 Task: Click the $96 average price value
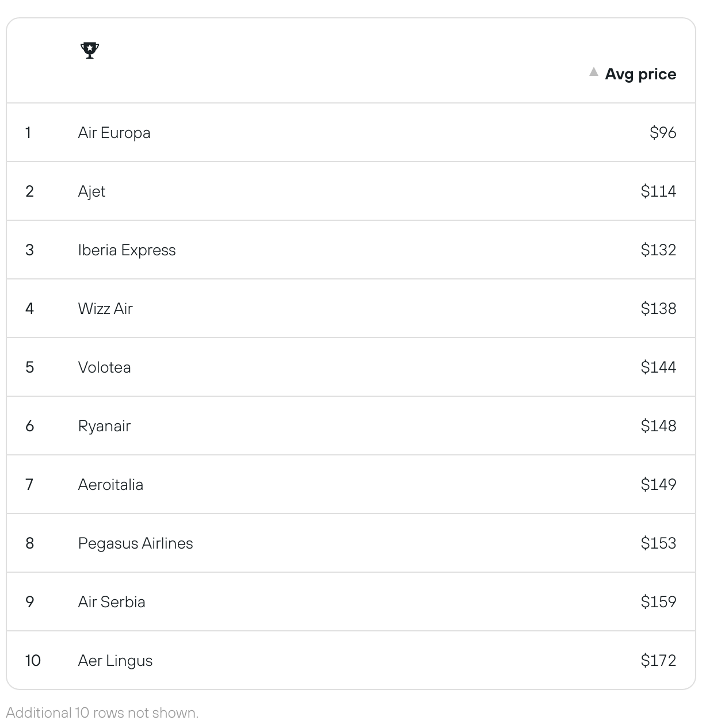[x=663, y=133]
